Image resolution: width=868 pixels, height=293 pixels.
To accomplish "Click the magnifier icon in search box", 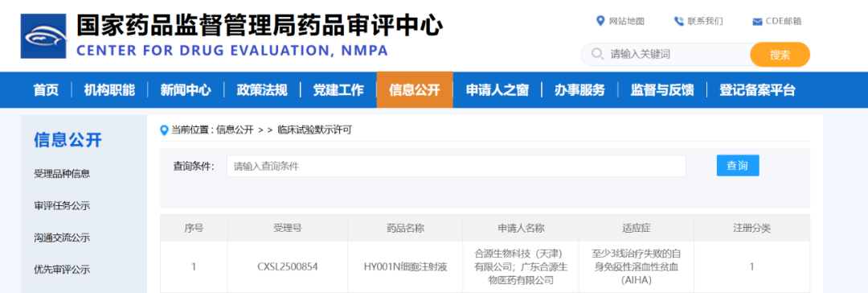I will pyautogui.click(x=597, y=54).
